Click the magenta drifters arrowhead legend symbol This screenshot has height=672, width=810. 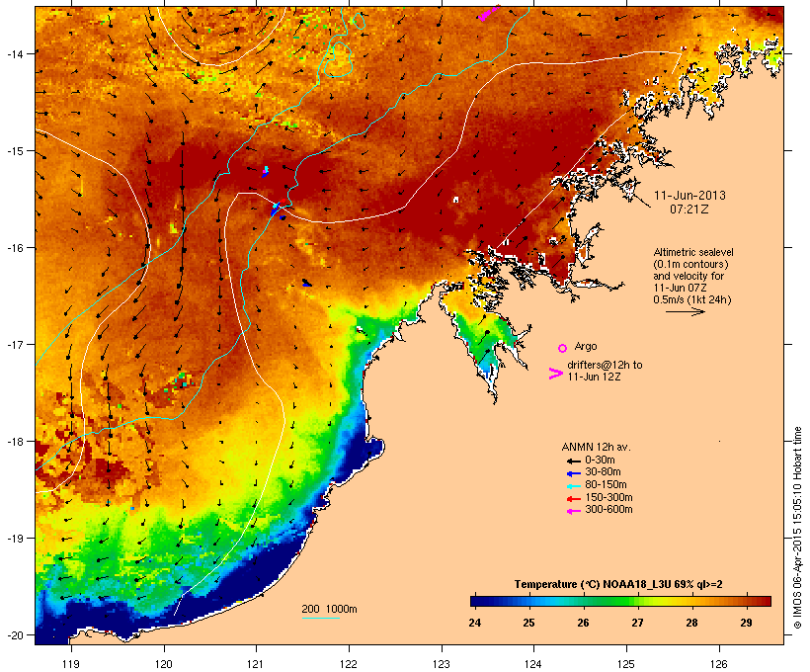(556, 374)
